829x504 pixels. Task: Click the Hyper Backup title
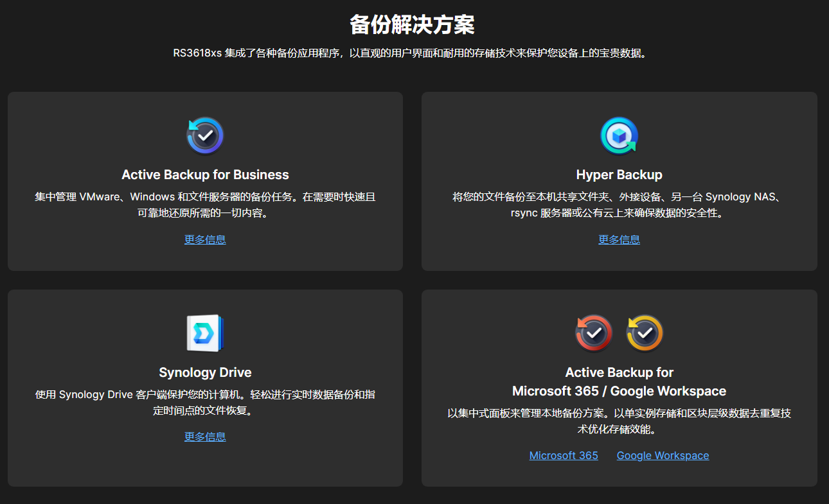coord(619,175)
